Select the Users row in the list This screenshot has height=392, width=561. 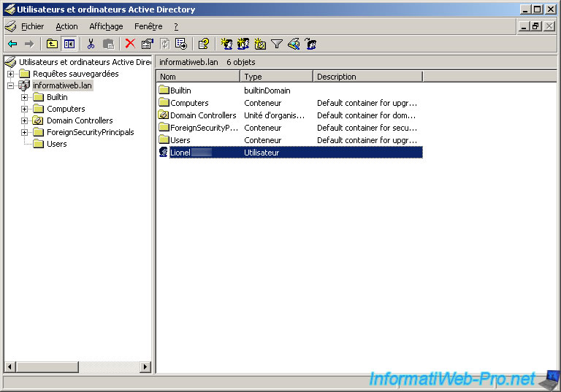290,140
